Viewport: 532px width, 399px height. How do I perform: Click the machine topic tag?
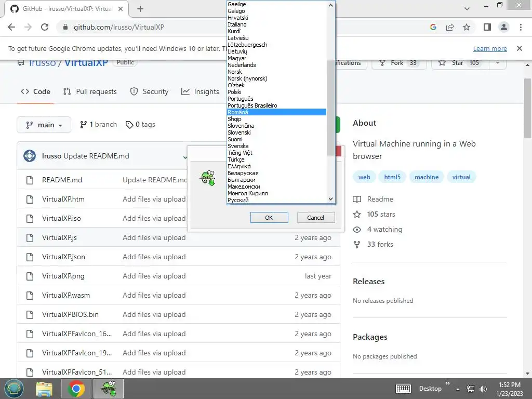tap(427, 177)
